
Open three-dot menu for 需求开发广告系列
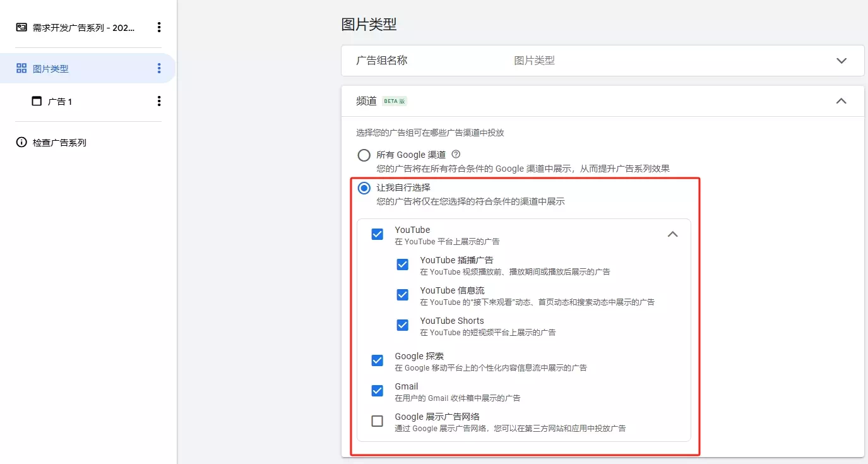pyautogui.click(x=158, y=27)
